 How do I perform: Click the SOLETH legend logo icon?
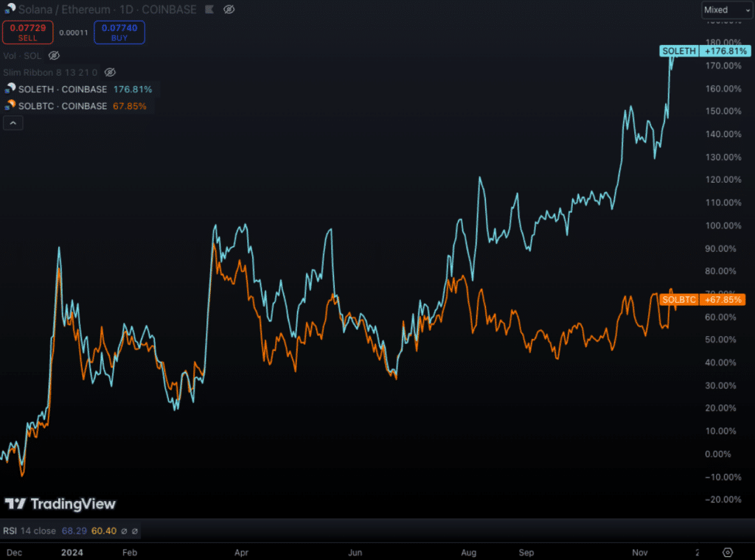click(10, 88)
